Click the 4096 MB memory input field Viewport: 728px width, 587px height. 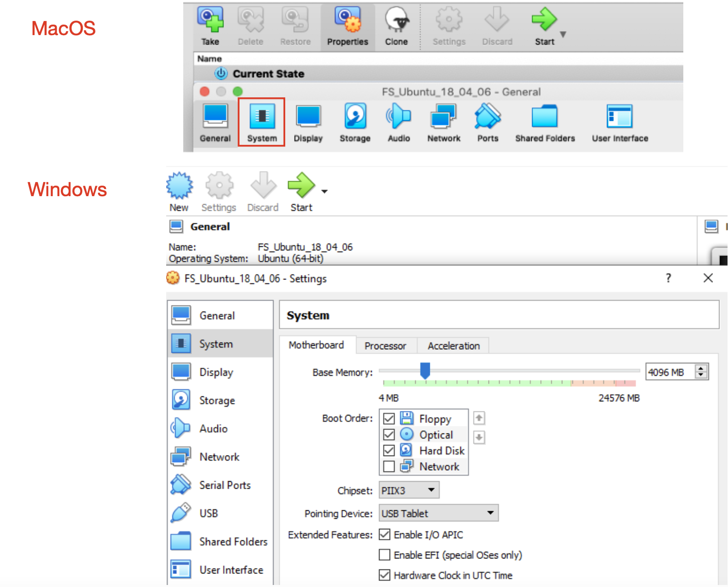670,372
